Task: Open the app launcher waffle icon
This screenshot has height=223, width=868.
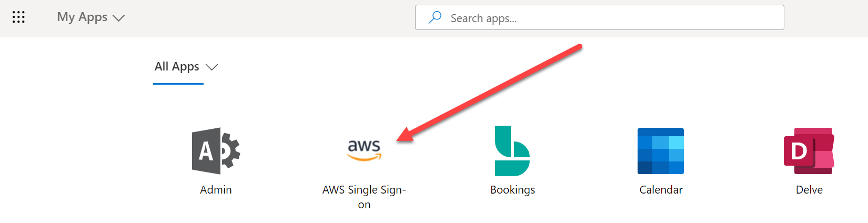Action: click(18, 17)
